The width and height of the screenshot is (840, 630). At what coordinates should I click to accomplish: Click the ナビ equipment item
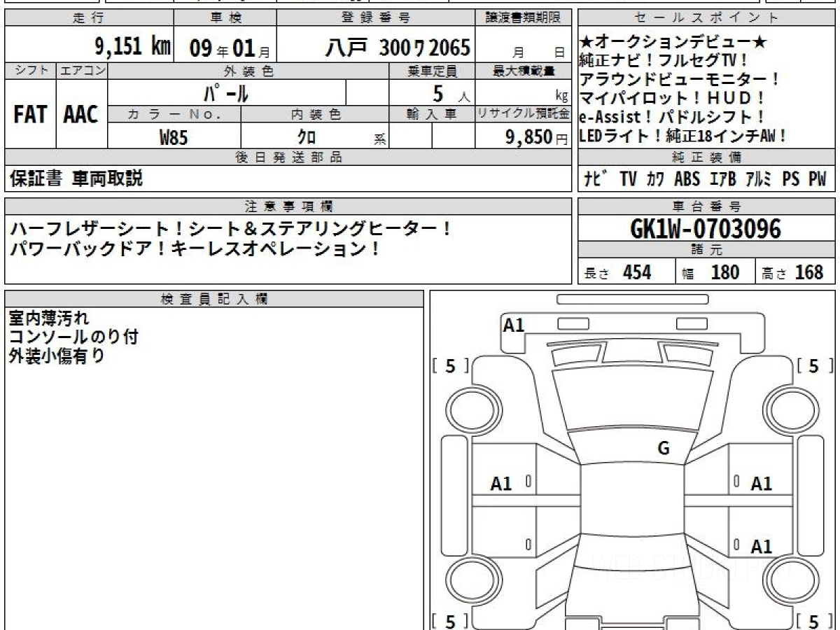(595, 179)
